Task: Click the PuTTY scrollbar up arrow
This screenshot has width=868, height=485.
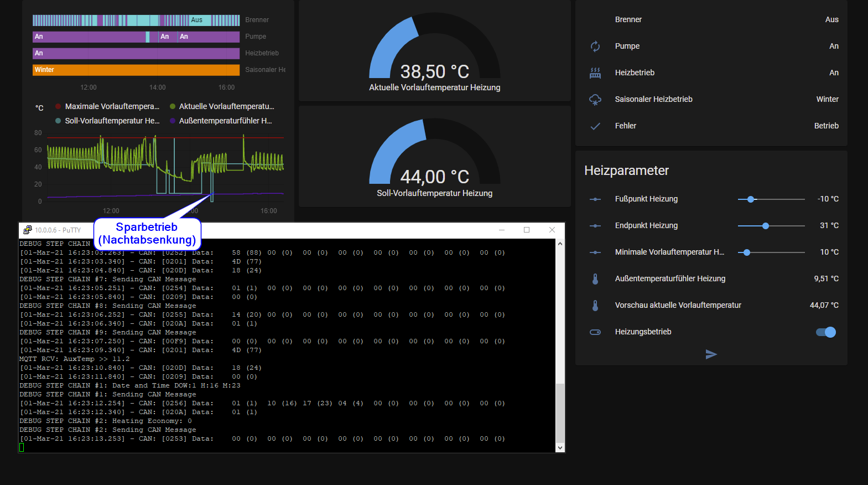Action: (x=560, y=244)
